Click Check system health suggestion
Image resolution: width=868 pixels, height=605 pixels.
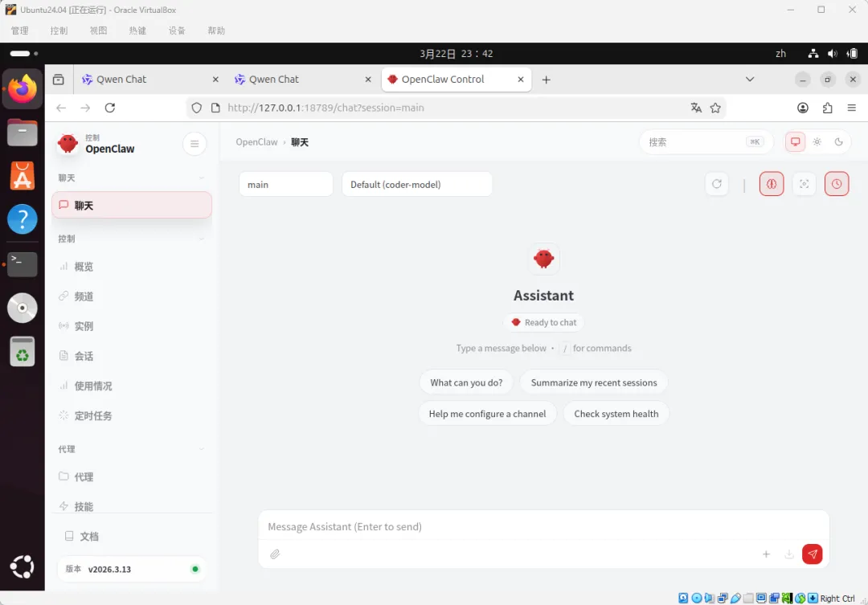pyautogui.click(x=616, y=414)
